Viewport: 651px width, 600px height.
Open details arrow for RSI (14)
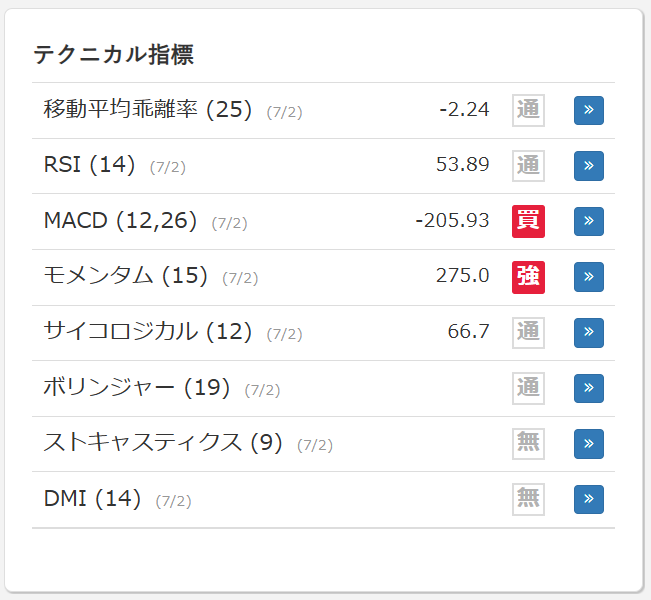(589, 166)
